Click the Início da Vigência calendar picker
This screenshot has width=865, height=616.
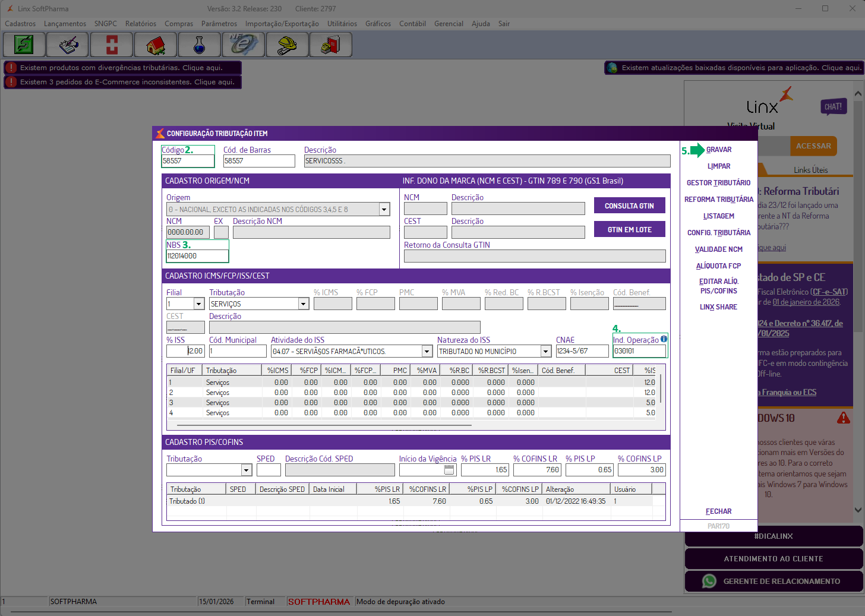click(449, 470)
